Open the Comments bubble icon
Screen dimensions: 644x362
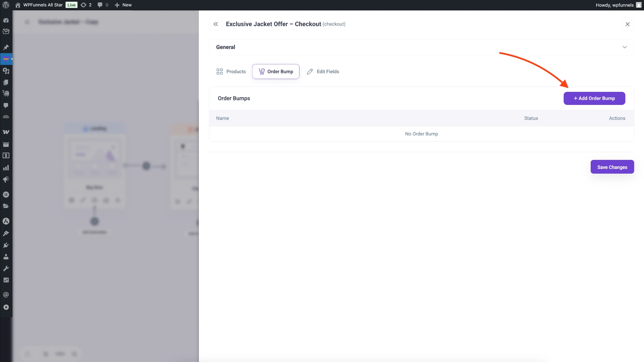click(x=6, y=106)
